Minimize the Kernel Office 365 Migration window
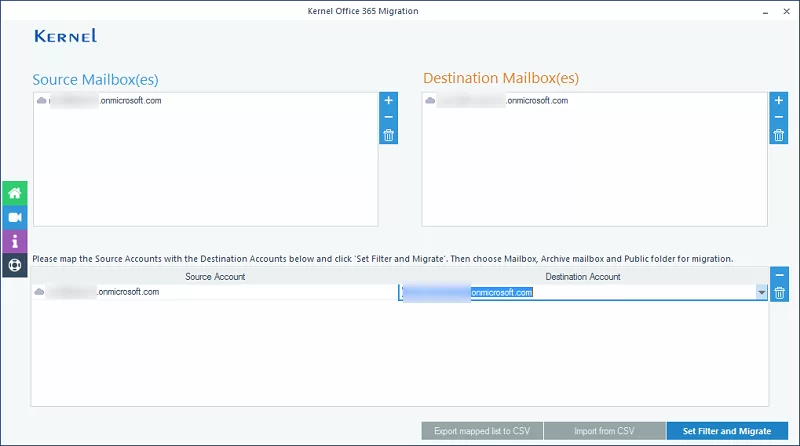 pyautogui.click(x=765, y=12)
